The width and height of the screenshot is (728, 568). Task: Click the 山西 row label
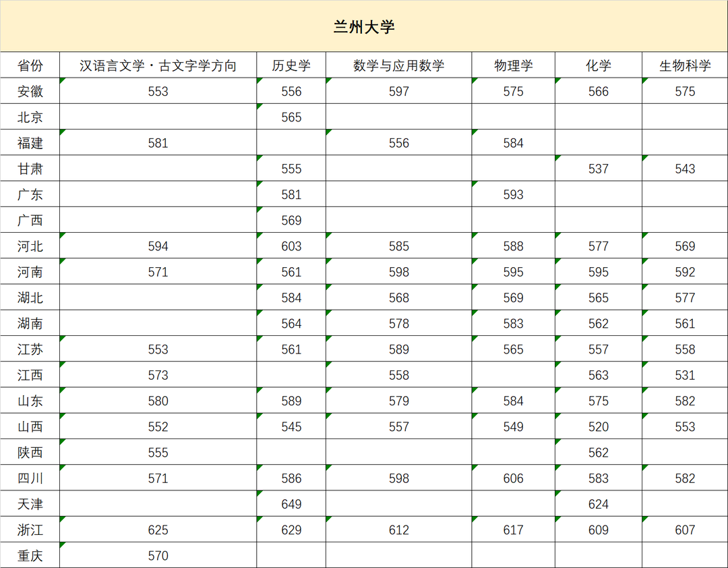(30, 426)
